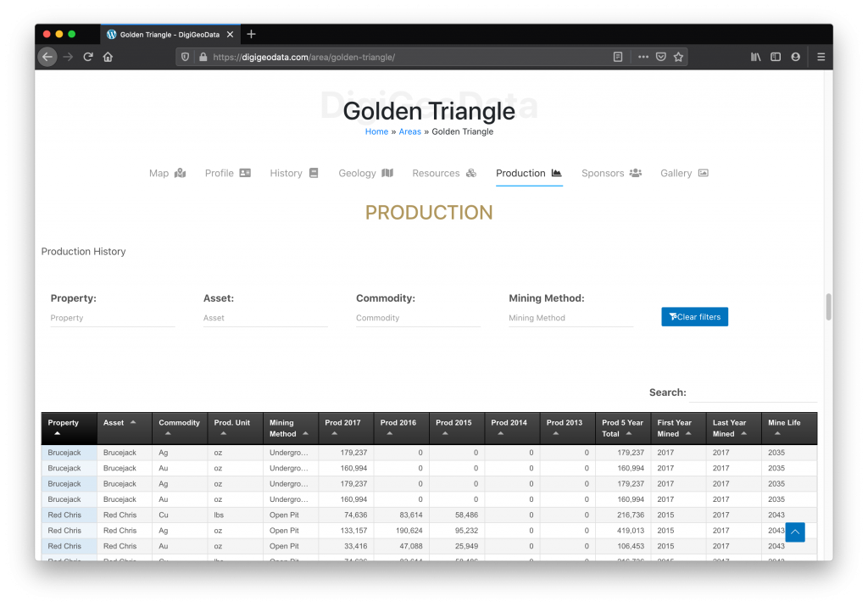
Task: Sort table by Mining Method column
Action: pyautogui.click(x=291, y=428)
